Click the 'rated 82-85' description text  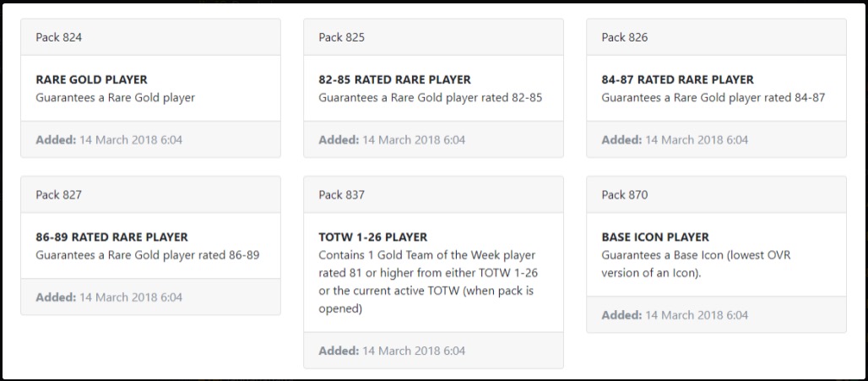tap(430, 97)
